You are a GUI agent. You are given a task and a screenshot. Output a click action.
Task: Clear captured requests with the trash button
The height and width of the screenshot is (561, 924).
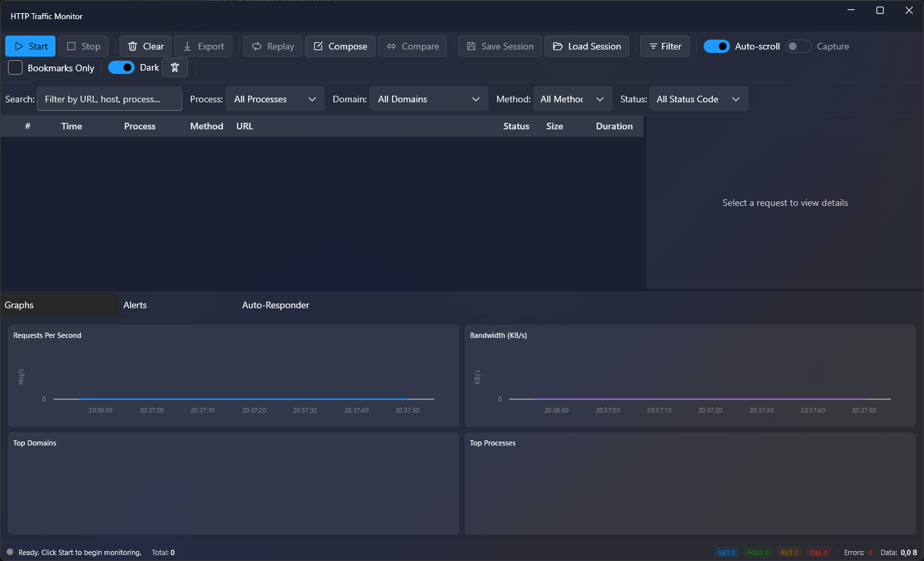point(145,46)
